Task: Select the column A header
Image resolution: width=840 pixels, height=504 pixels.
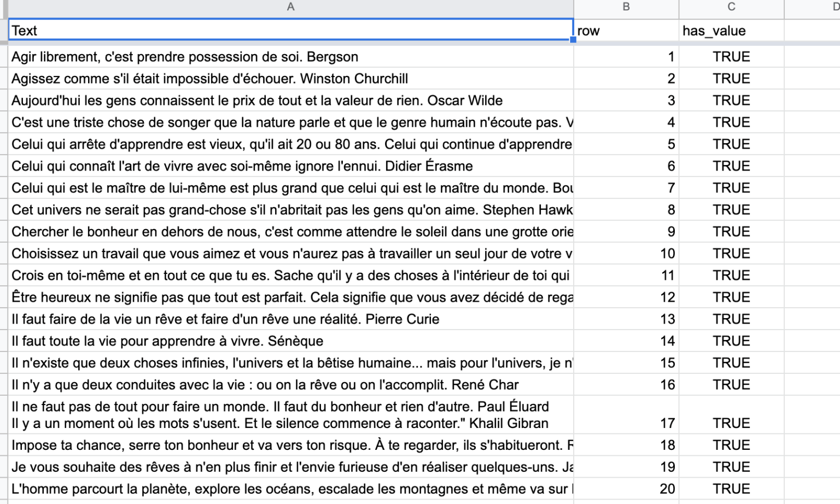Action: pyautogui.click(x=290, y=7)
